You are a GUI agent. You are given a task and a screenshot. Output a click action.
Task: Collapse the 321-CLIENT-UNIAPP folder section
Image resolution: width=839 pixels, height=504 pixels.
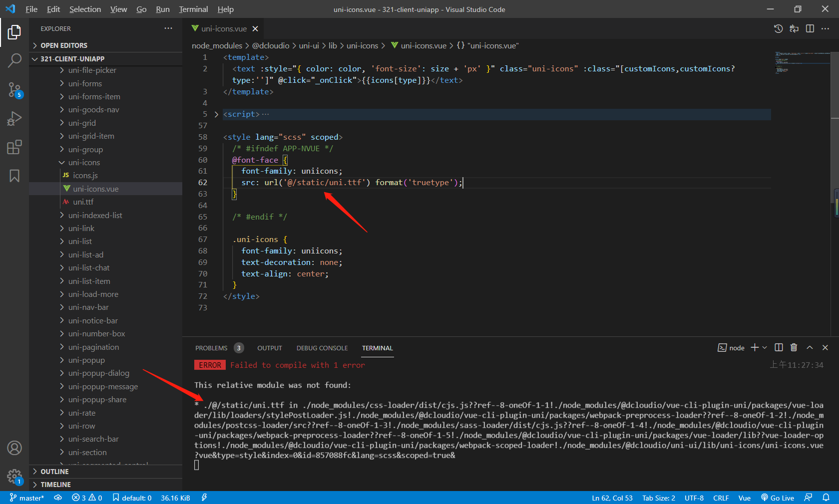(x=106, y=59)
